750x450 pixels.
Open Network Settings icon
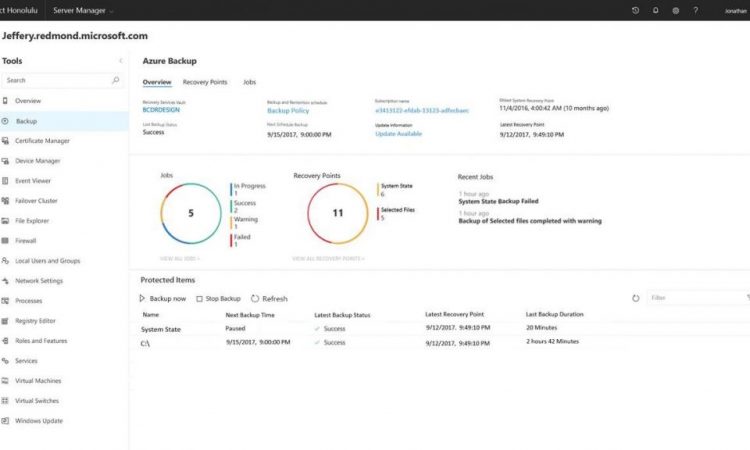pos(5,281)
